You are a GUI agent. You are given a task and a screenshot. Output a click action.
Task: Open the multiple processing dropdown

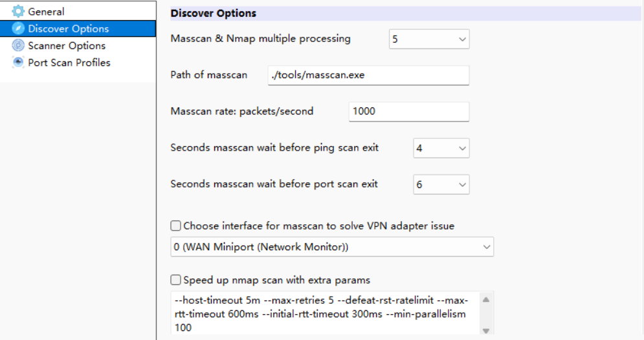coord(429,39)
